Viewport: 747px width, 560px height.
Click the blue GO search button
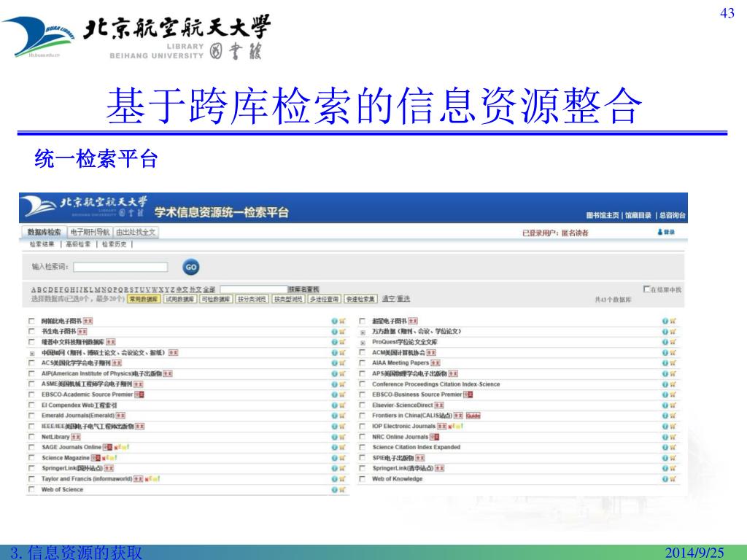pos(191,267)
